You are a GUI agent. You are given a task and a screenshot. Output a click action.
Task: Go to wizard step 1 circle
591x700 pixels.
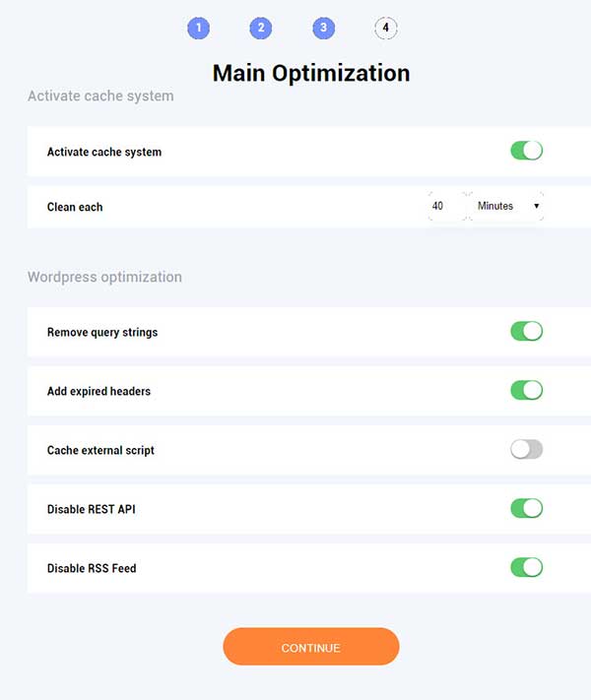click(x=199, y=28)
